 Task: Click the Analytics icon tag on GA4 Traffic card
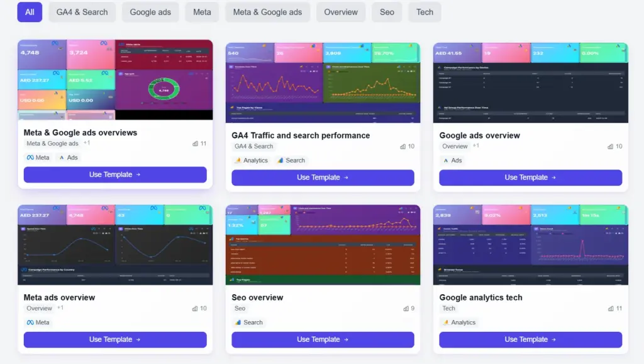pos(252,161)
